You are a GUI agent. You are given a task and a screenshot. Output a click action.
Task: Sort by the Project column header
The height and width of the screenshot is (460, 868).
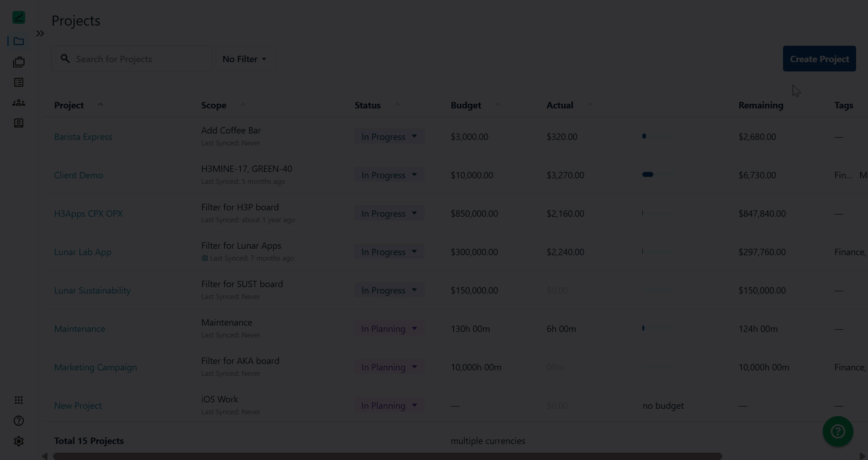69,105
